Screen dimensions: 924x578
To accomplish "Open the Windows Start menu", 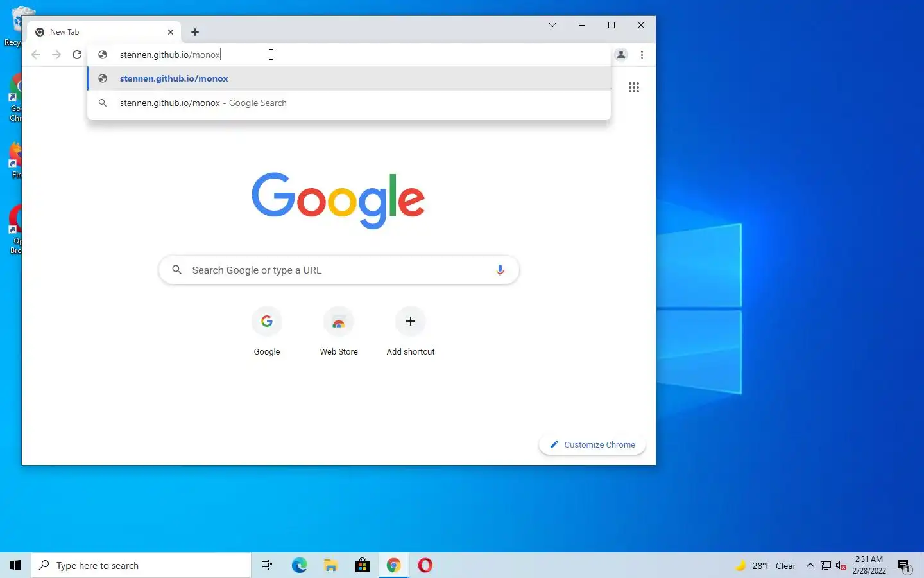I will click(x=15, y=565).
